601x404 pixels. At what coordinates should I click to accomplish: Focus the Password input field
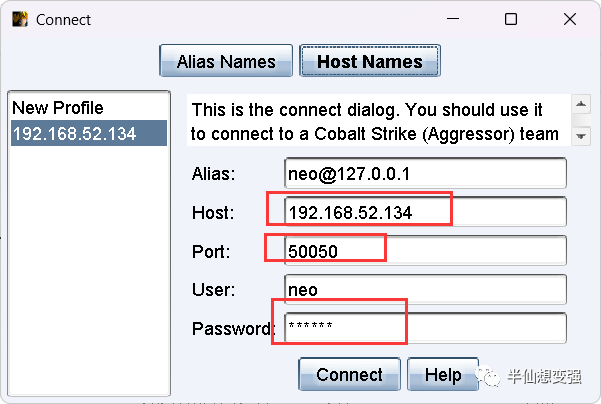point(425,328)
